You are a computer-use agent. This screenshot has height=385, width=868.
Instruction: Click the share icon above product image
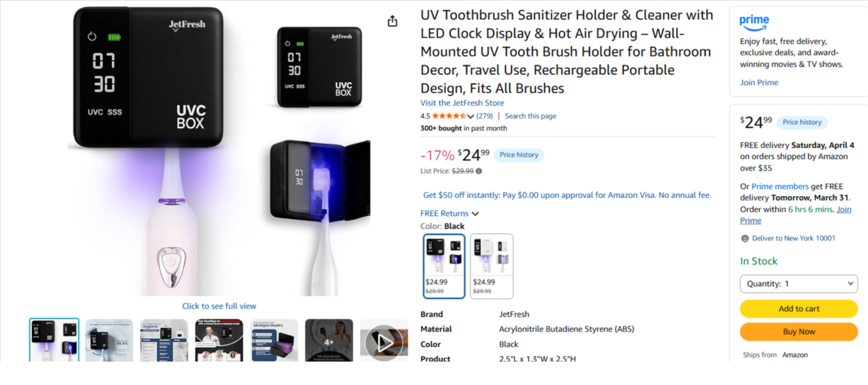[392, 21]
